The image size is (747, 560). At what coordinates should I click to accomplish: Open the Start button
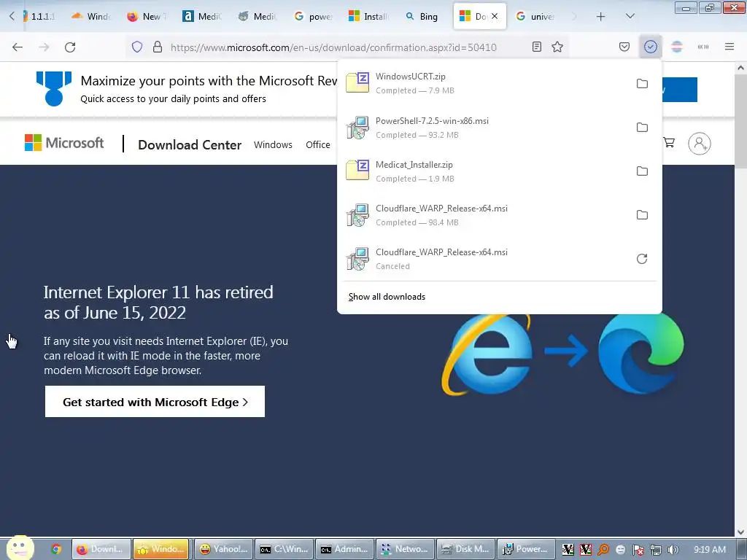point(20,548)
